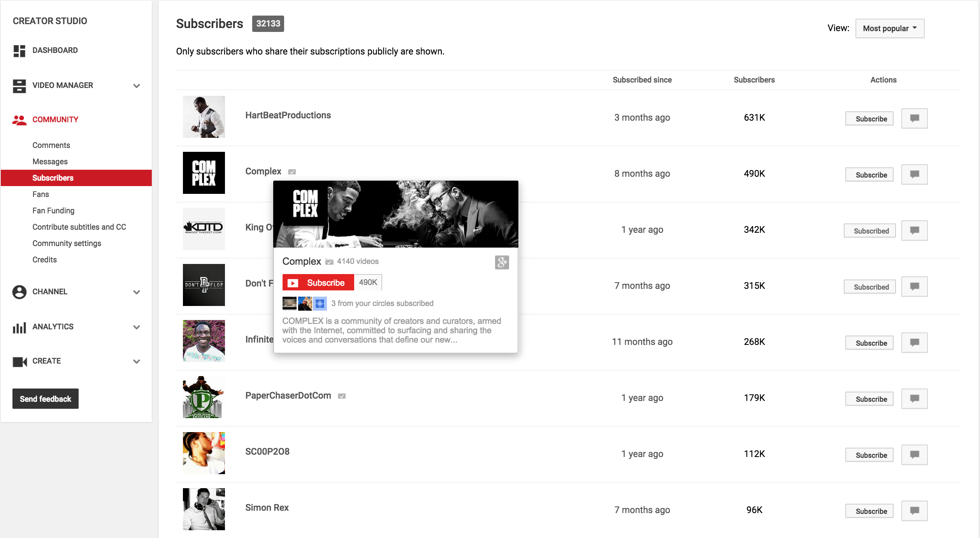Click Complex banner image in popup
The width and height of the screenshot is (980, 538).
point(396,214)
